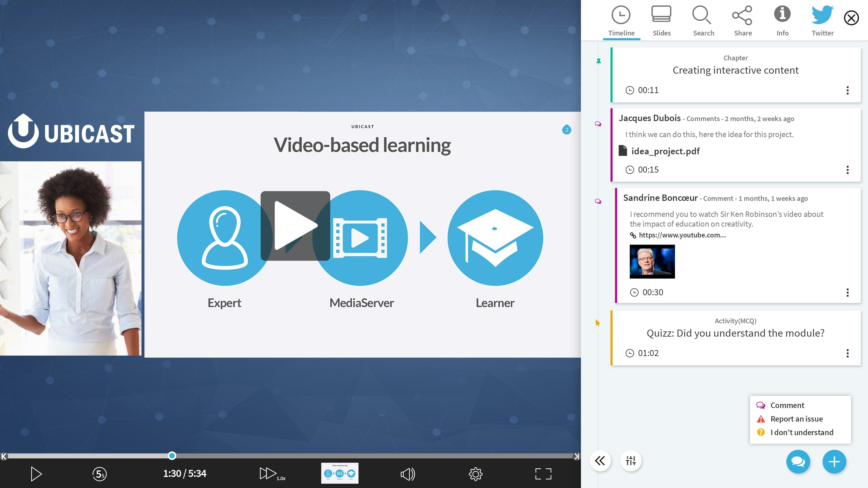This screenshot has width=868, height=488.
Task: Open player settings gear
Action: (x=475, y=474)
